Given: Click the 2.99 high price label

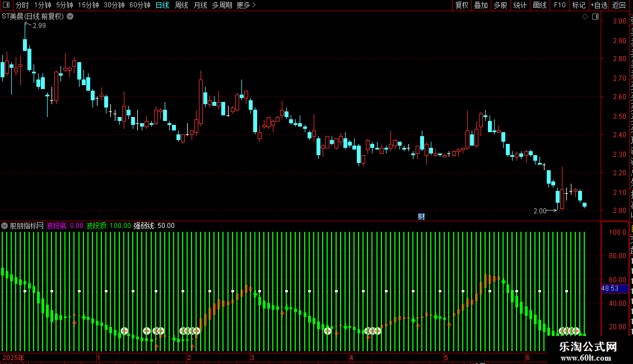Looking at the screenshot, I should click(39, 25).
